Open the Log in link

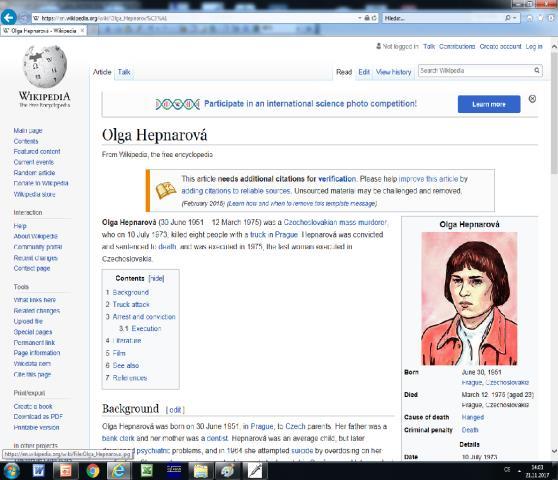pos(534,47)
